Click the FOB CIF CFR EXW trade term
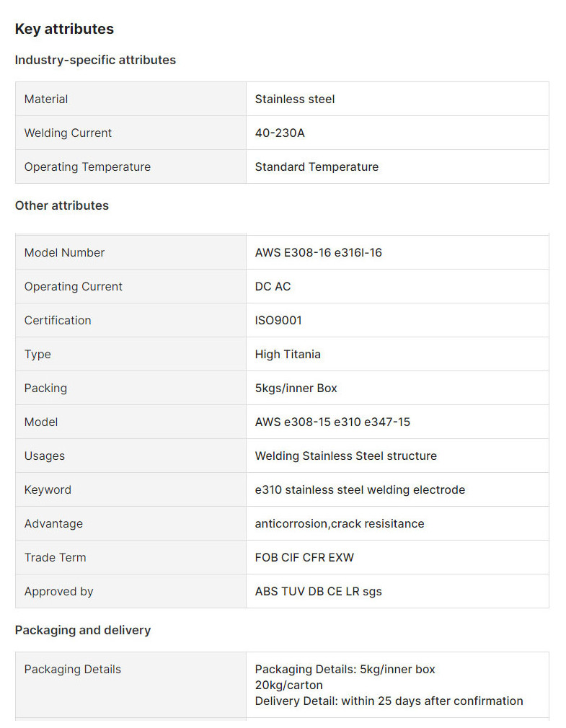566x728 pixels. 304,557
